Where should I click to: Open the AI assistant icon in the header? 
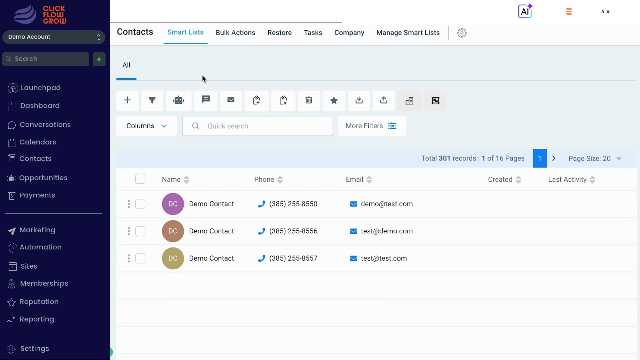(x=525, y=11)
